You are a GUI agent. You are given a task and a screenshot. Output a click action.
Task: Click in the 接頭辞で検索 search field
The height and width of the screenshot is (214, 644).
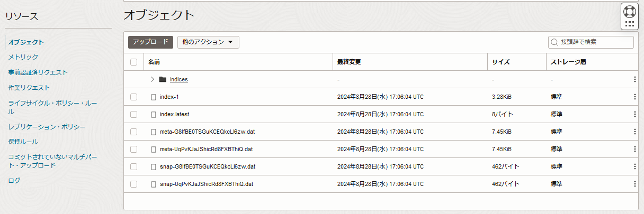591,42
